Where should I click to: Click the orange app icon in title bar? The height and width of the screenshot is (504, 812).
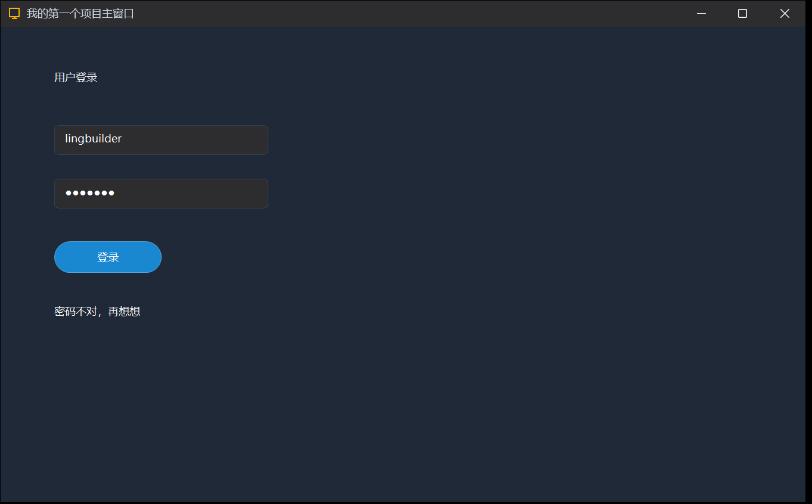[x=14, y=13]
